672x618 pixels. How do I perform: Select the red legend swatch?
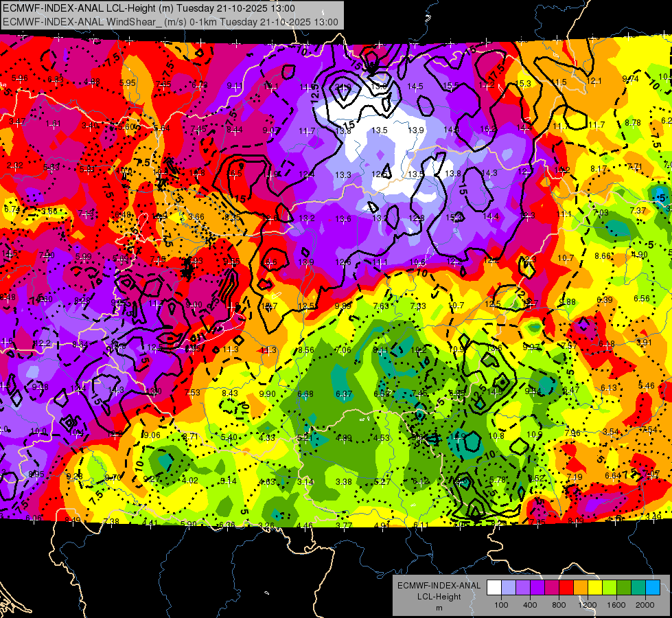[566, 588]
